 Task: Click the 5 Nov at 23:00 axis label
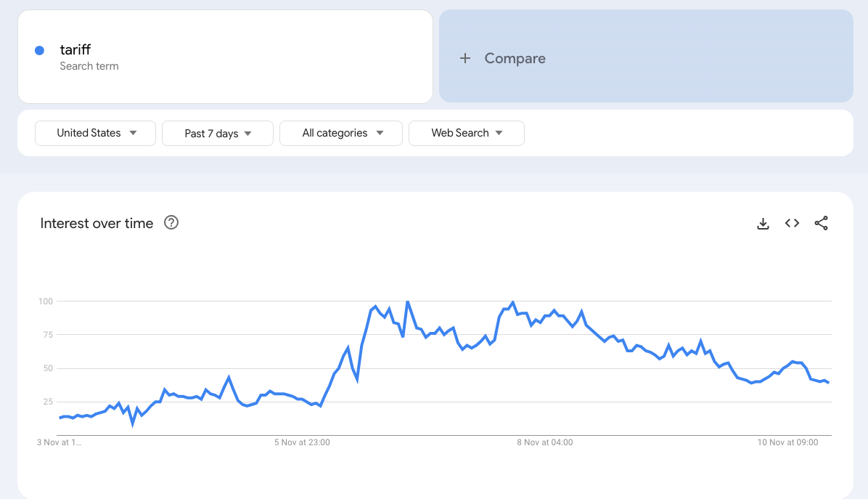(x=303, y=442)
